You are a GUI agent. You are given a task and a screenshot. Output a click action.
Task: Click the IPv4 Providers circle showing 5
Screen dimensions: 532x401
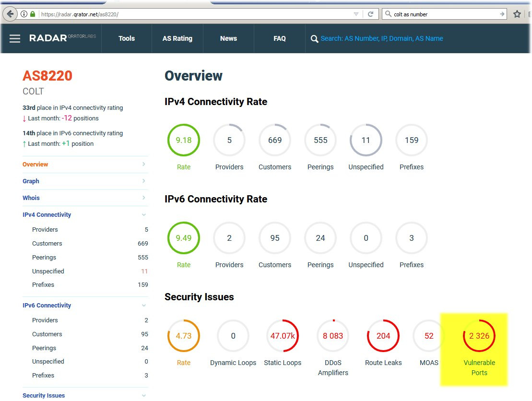pyautogui.click(x=229, y=140)
